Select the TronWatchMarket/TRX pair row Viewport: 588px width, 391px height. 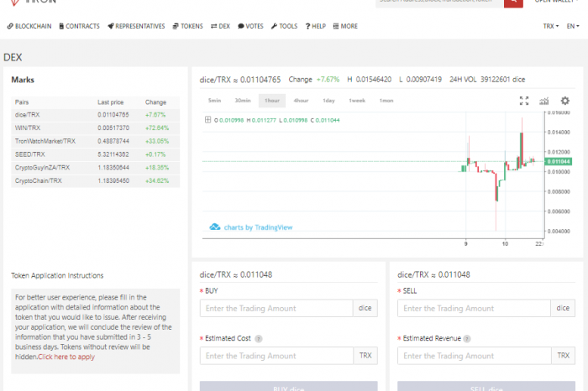[95, 141]
